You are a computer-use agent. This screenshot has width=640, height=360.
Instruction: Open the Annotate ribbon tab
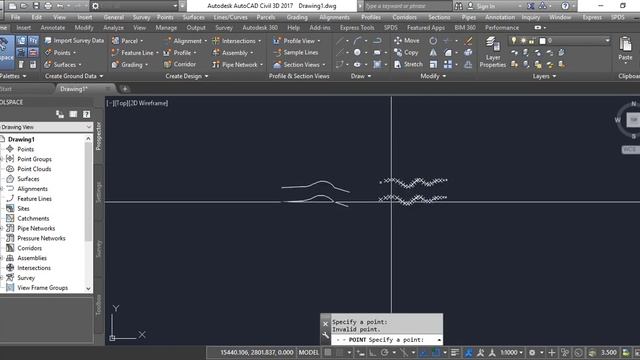pyautogui.click(x=53, y=28)
